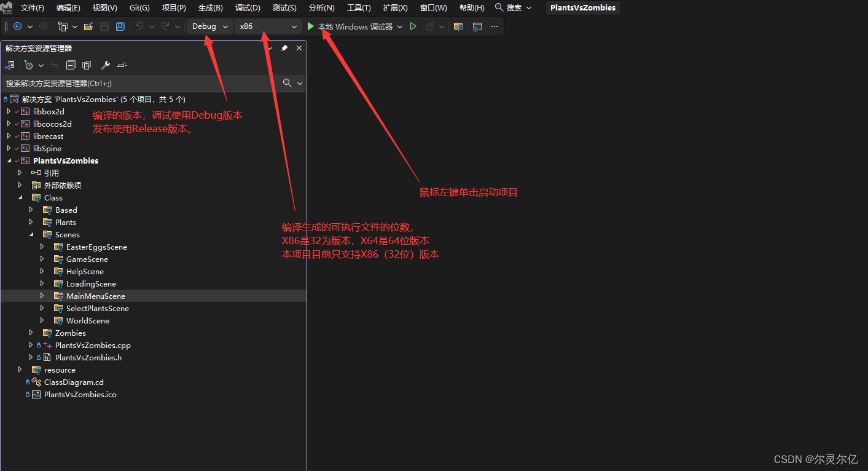Click start without debugging outline play icon
This screenshot has height=471, width=868.
(x=413, y=26)
